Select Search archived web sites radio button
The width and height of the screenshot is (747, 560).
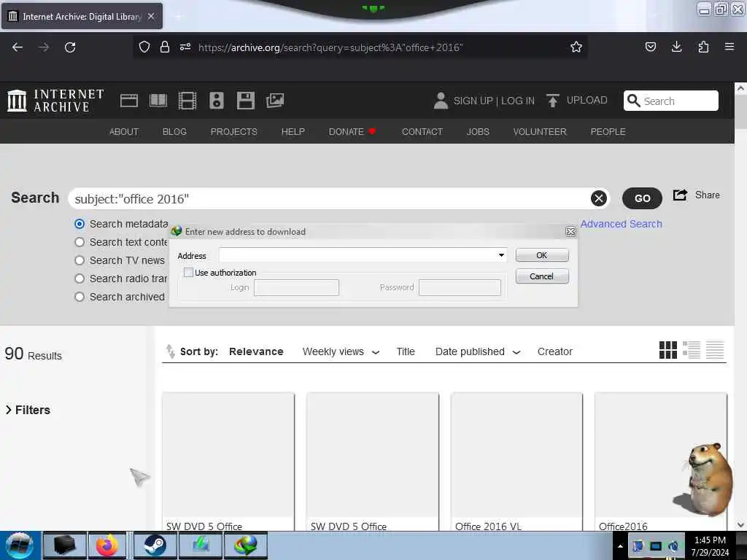click(x=80, y=297)
